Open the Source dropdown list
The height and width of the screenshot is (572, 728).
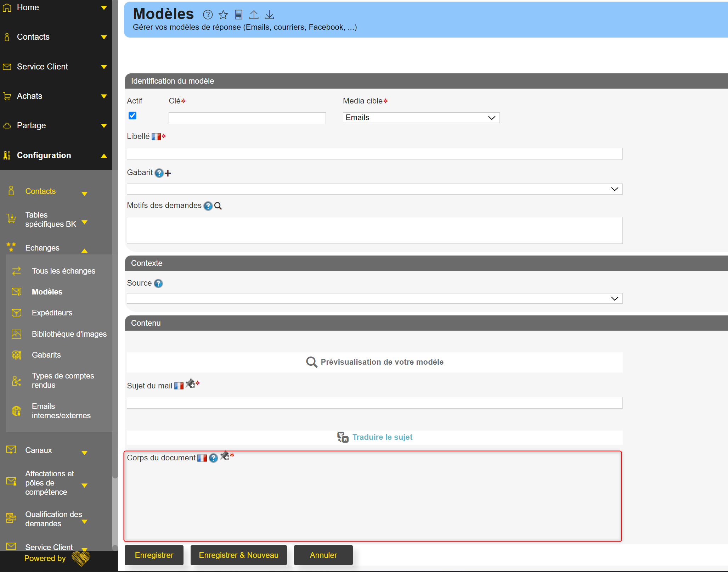374,298
